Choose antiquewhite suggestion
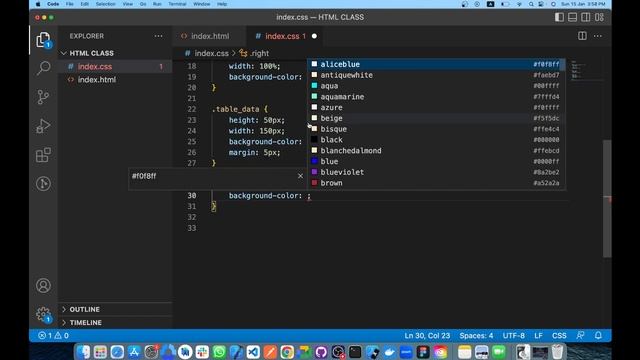This screenshot has height=360, width=640. 436,75
